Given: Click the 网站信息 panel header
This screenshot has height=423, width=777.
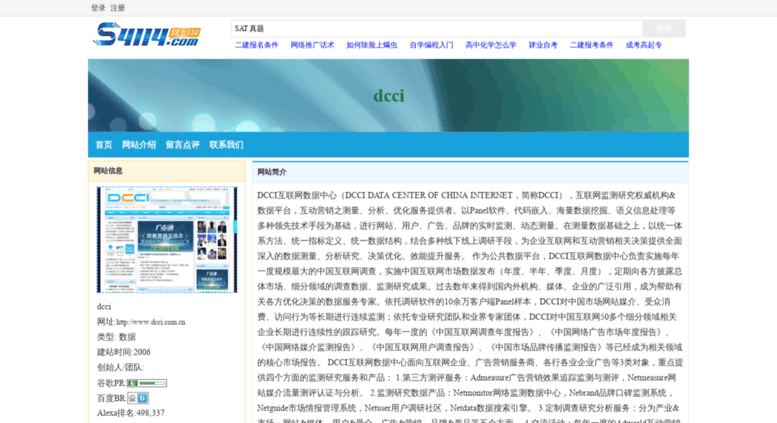Looking at the screenshot, I should [x=166, y=171].
